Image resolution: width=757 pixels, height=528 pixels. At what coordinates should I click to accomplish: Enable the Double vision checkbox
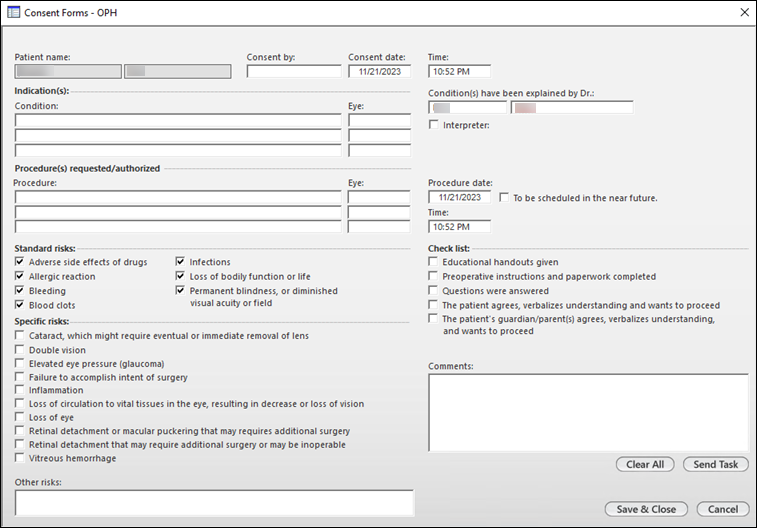point(19,349)
